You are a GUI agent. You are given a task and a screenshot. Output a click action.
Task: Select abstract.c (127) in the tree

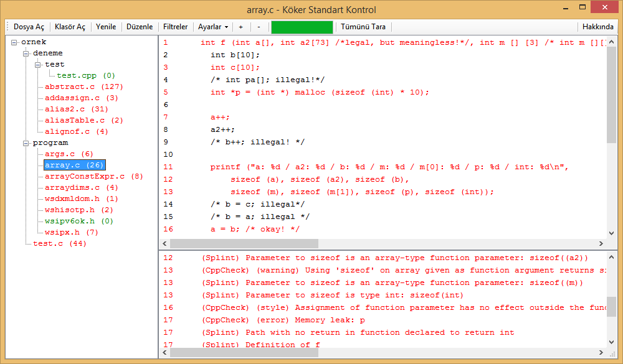click(84, 86)
